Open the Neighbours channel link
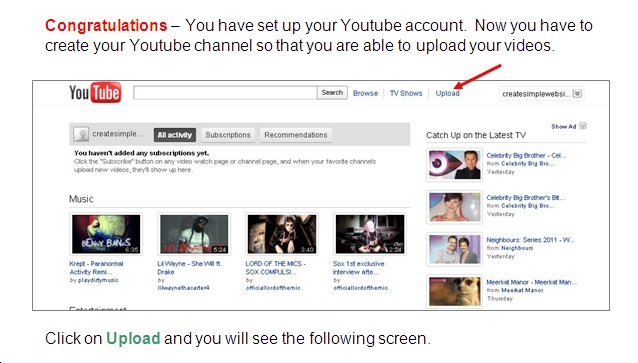This screenshot has width=638, height=363. 517,248
